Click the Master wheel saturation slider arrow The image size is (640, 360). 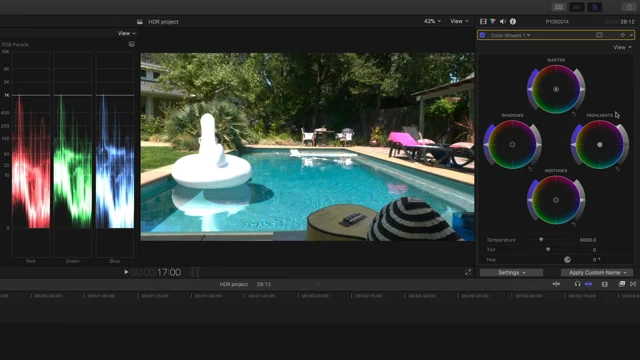(x=529, y=89)
